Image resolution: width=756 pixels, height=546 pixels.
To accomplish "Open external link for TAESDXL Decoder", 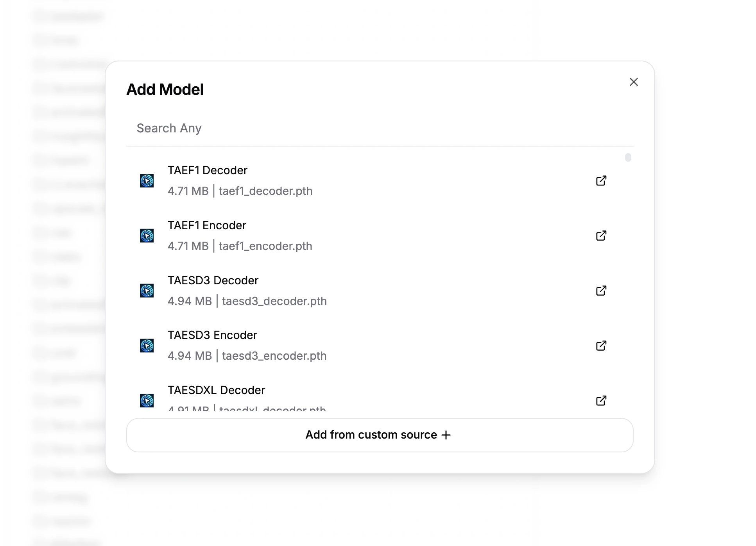I will point(601,400).
